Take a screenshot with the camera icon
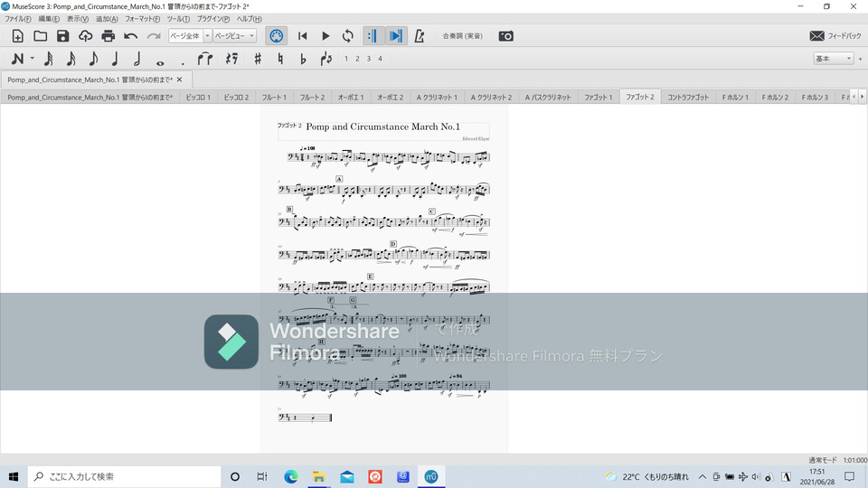Screen dimensions: 868x488 (506, 36)
